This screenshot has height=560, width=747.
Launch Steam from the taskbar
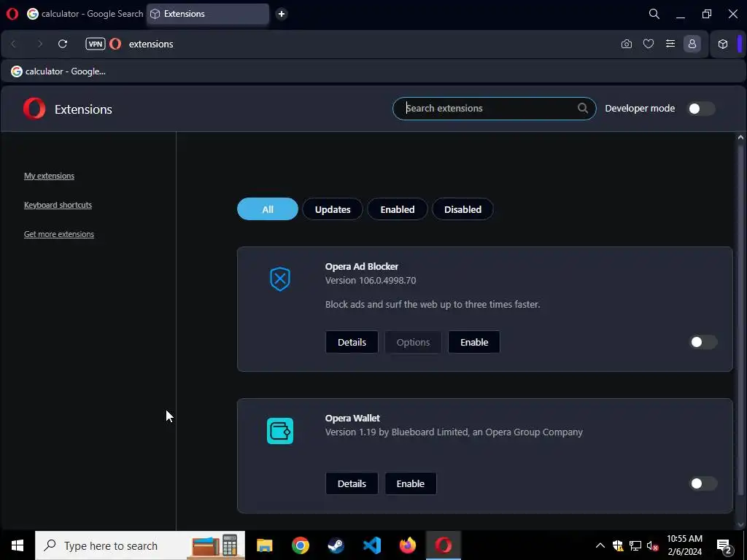tap(336, 545)
